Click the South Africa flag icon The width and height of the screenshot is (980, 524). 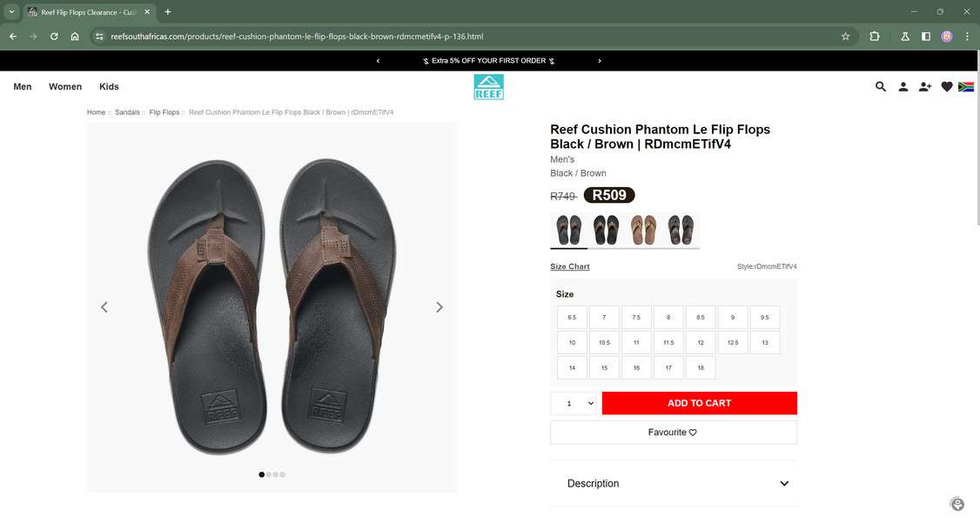pyautogui.click(x=966, y=87)
